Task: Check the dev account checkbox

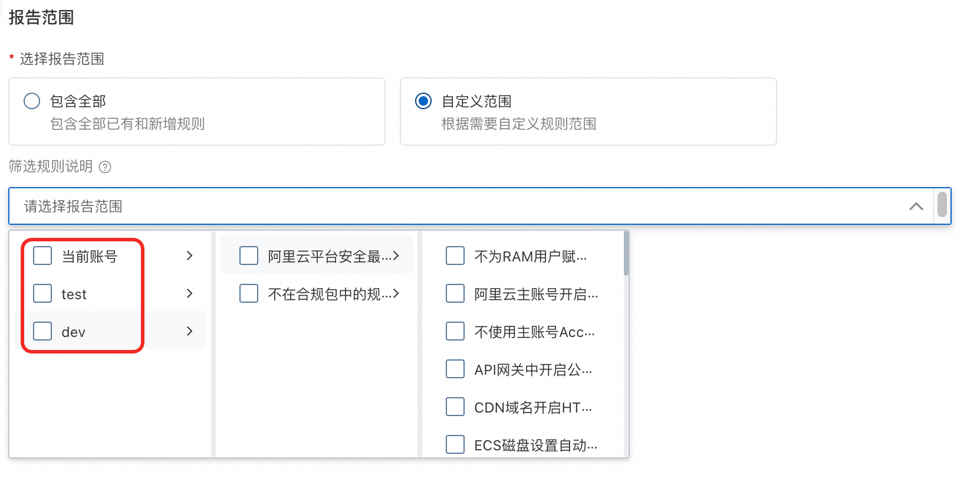Action: point(42,331)
